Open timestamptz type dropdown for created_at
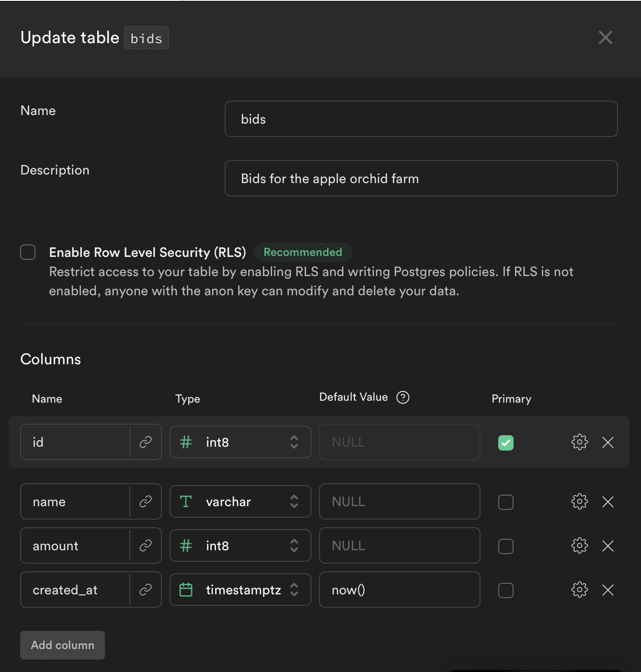Viewport: 641px width, 672px height. [x=240, y=590]
